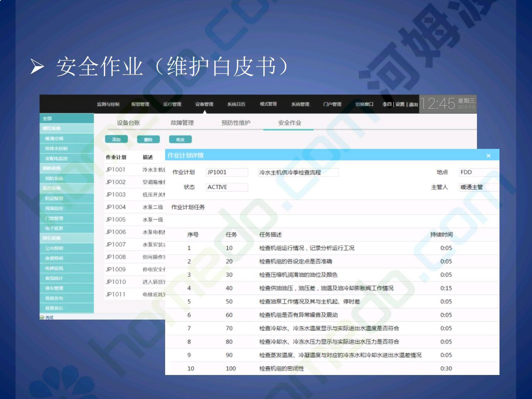
Task: Close the 作业计划详情 dialog
Action: 488,156
